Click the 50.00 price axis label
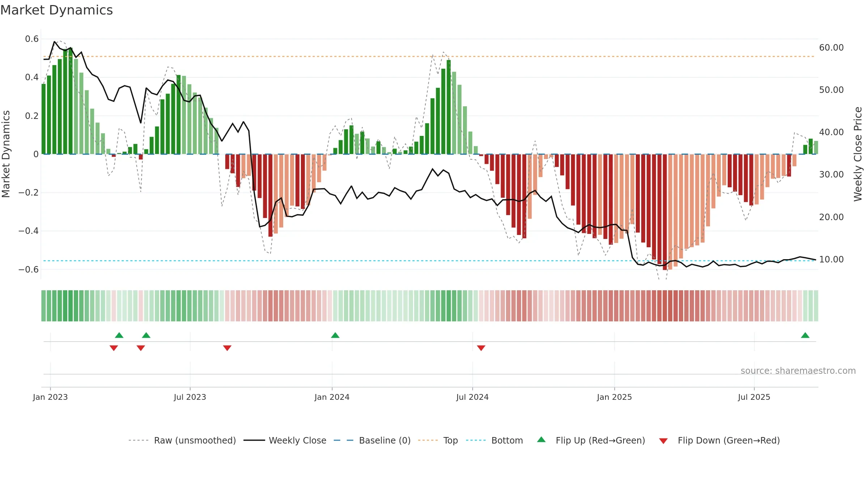The image size is (868, 488). [831, 90]
